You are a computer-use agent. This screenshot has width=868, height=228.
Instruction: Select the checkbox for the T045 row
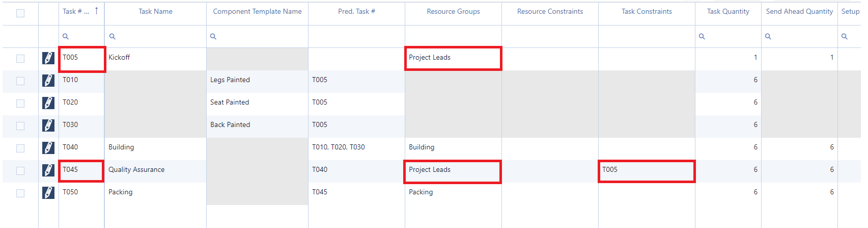tap(20, 171)
